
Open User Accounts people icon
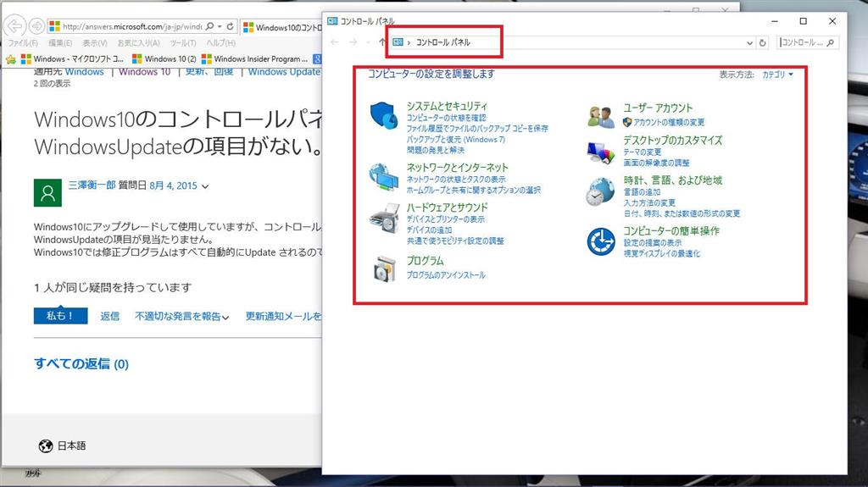click(601, 116)
